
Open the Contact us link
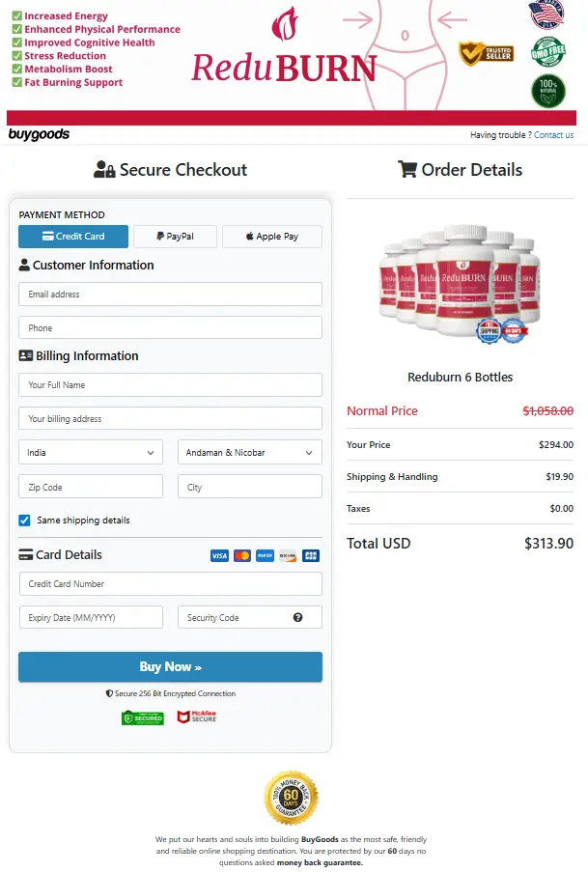(x=553, y=135)
